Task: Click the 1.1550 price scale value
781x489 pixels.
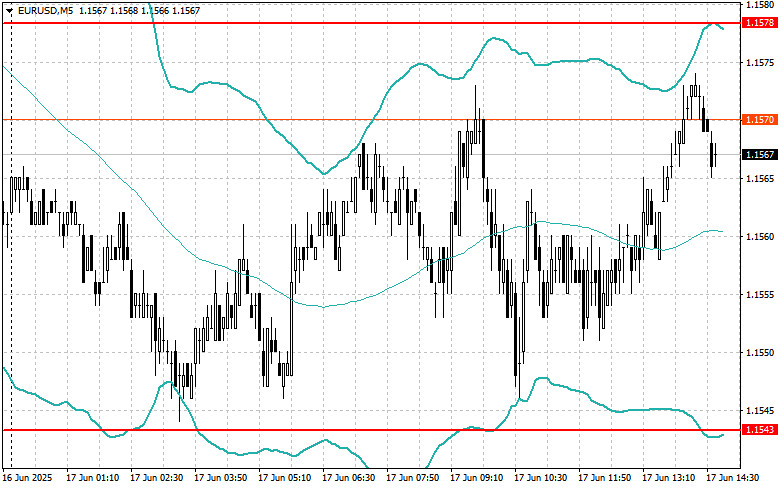Action: pyautogui.click(x=760, y=353)
